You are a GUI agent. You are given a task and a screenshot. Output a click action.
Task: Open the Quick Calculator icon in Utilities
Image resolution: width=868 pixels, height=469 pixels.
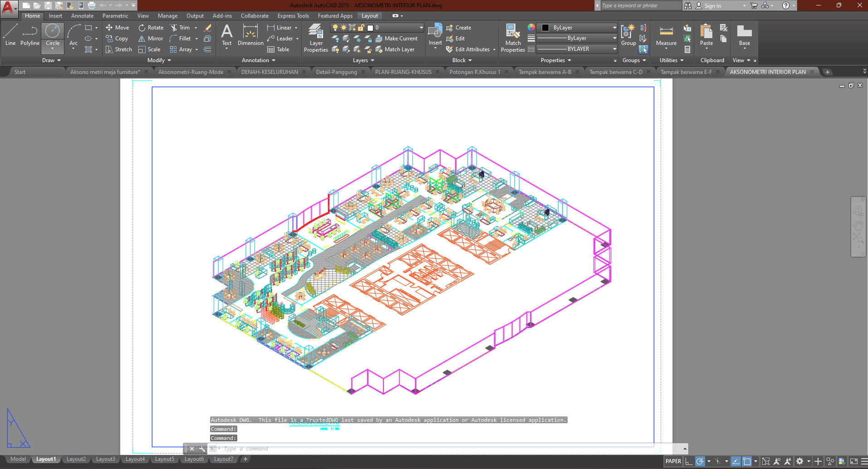687,49
